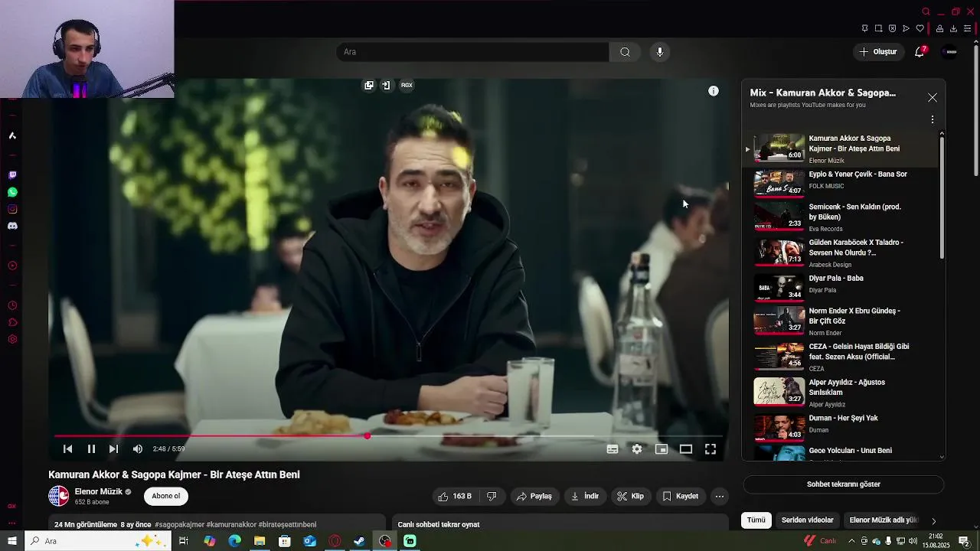Click the Klip button

[x=631, y=497]
